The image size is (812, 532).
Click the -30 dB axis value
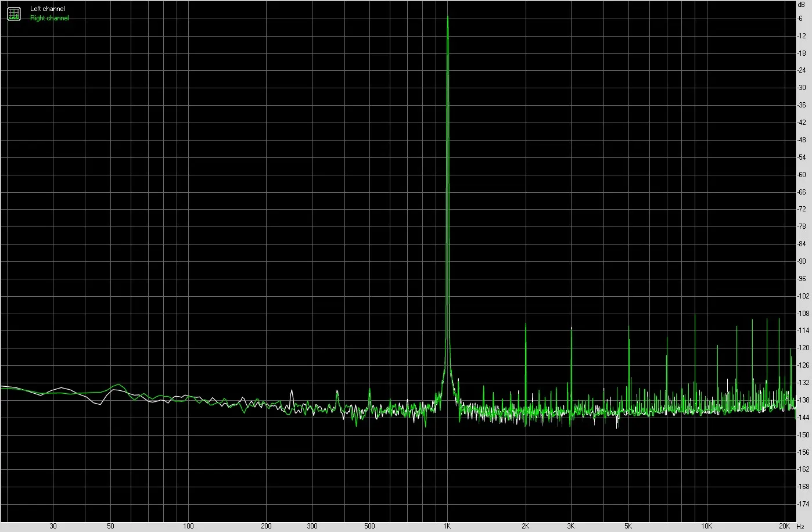pos(802,88)
